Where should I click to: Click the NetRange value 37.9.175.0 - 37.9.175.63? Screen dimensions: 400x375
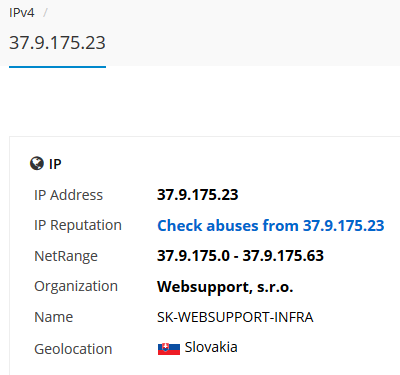click(x=240, y=256)
